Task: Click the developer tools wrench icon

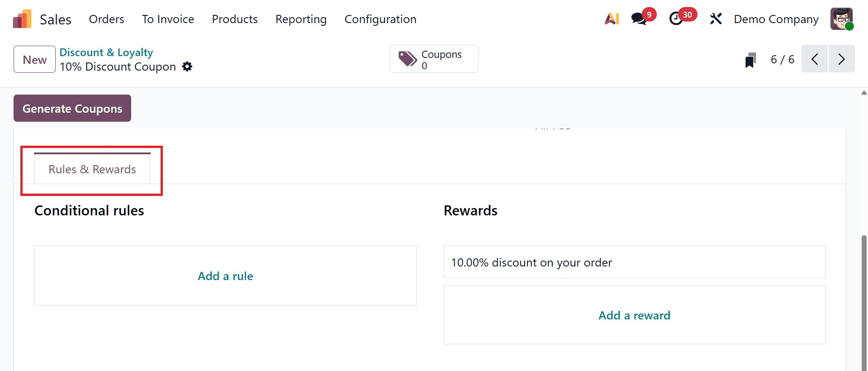Action: 716,19
